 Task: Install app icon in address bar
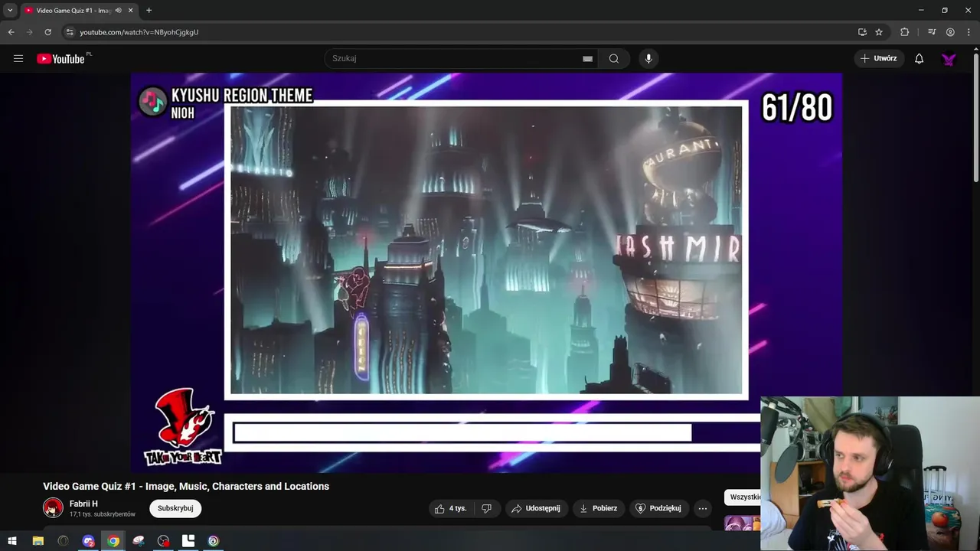(862, 32)
